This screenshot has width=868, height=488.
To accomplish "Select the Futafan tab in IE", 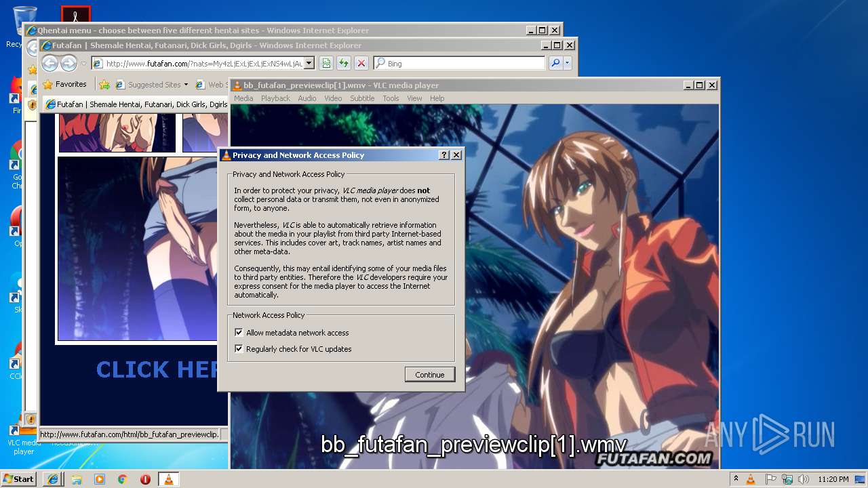I will pos(136,104).
